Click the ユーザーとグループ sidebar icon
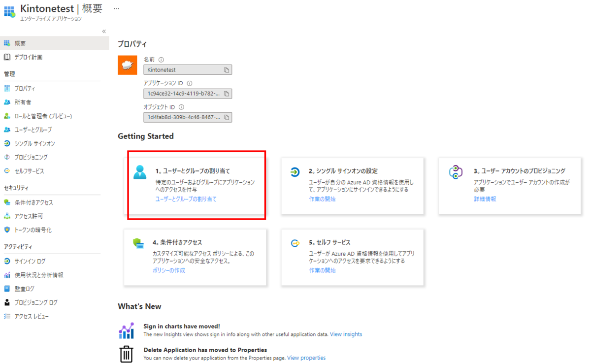Viewport: 591px width, 364px height. [x=7, y=130]
